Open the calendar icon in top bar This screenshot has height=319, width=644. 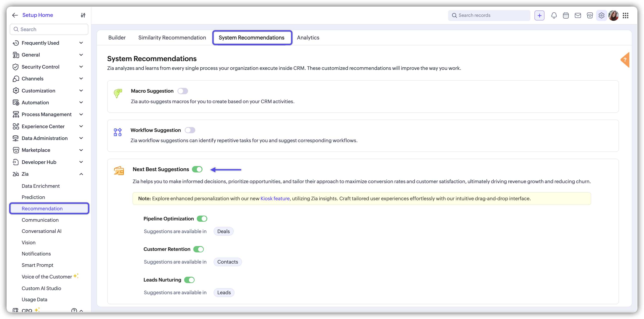566,16
